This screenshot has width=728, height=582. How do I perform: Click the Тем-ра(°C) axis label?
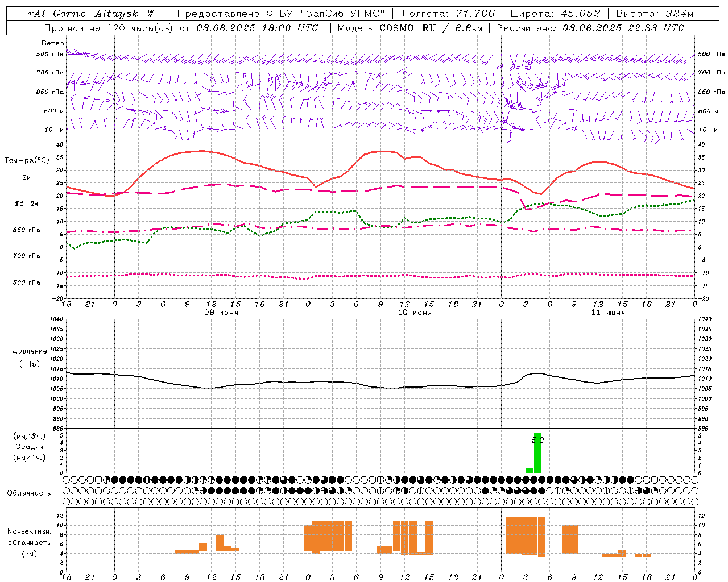coord(27,161)
